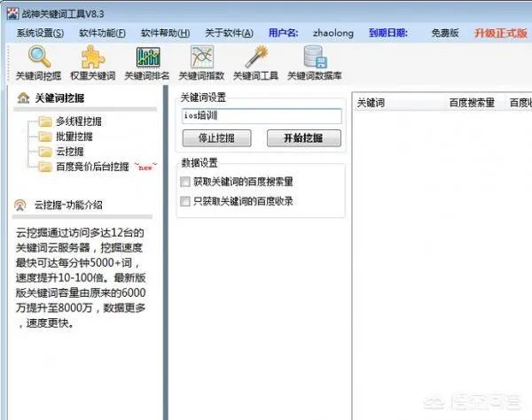Image resolution: width=532 pixels, height=420 pixels.
Task: Click the folder icon for 百度竞价后台挖掘
Action: pyautogui.click(x=45, y=167)
